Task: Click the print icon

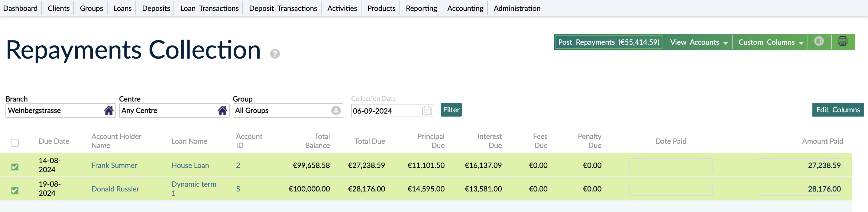Action: point(842,41)
